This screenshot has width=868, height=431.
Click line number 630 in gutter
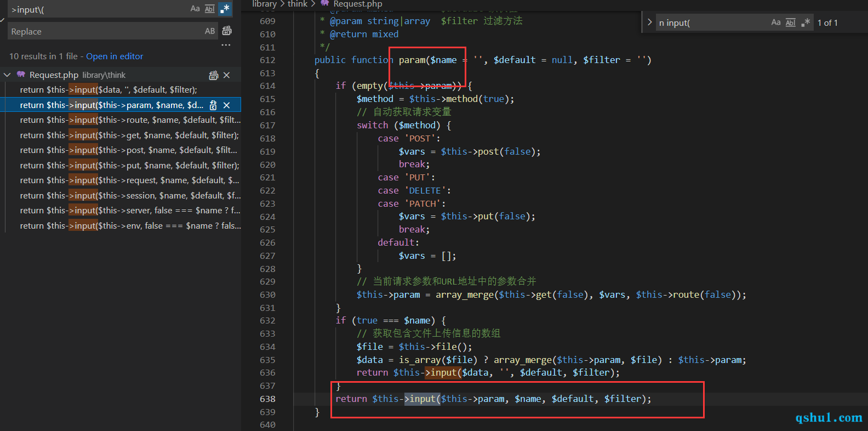coord(267,294)
